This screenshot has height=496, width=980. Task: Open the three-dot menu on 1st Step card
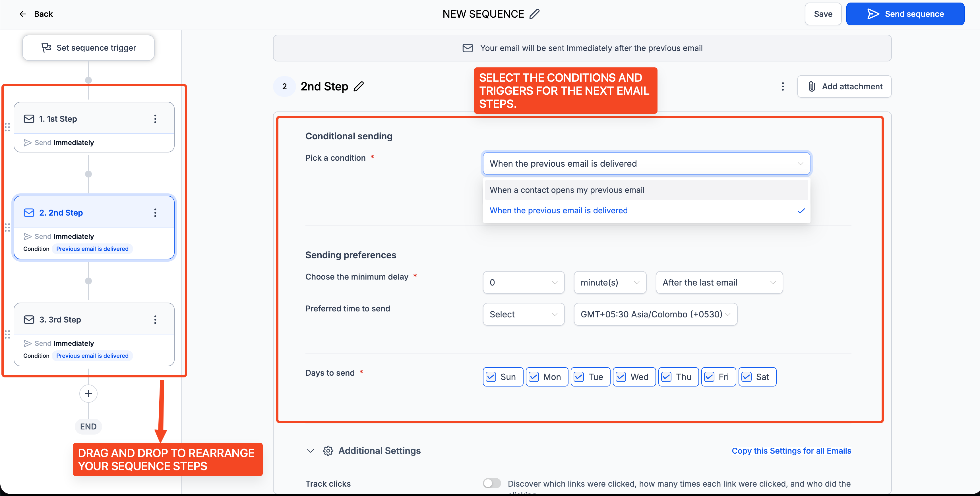coord(155,119)
